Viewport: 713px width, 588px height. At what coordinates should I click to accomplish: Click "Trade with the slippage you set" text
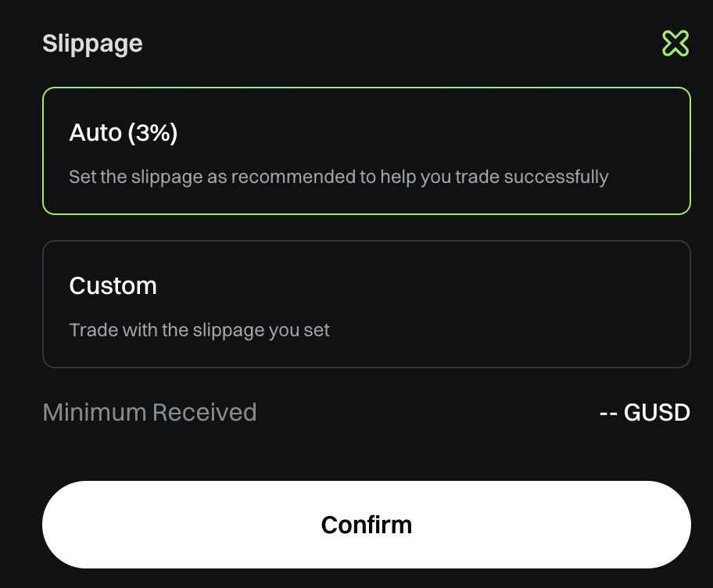199,330
